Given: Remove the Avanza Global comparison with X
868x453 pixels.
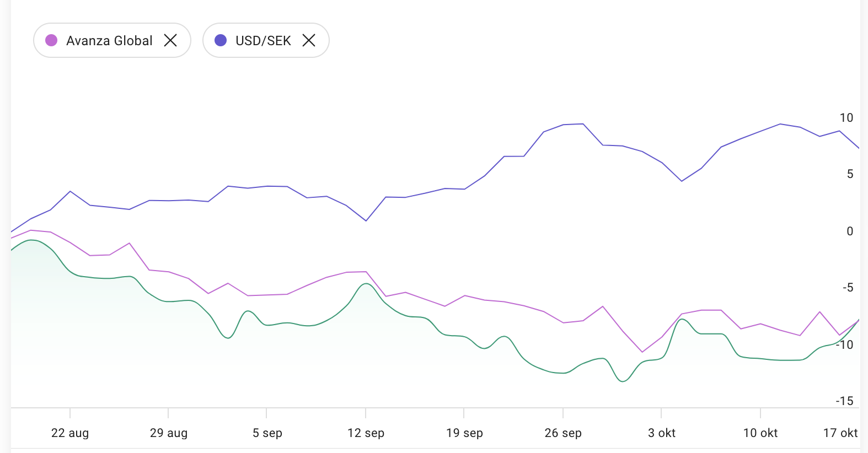Looking at the screenshot, I should pos(170,40).
